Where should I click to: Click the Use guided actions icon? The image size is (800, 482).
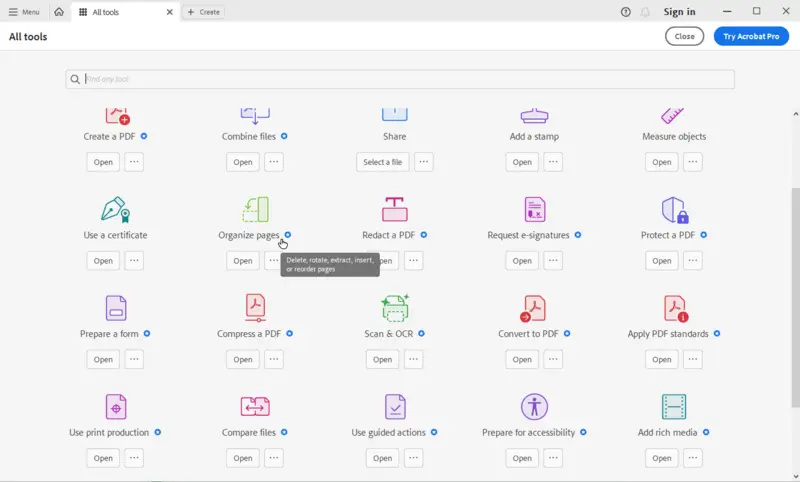tap(395, 407)
